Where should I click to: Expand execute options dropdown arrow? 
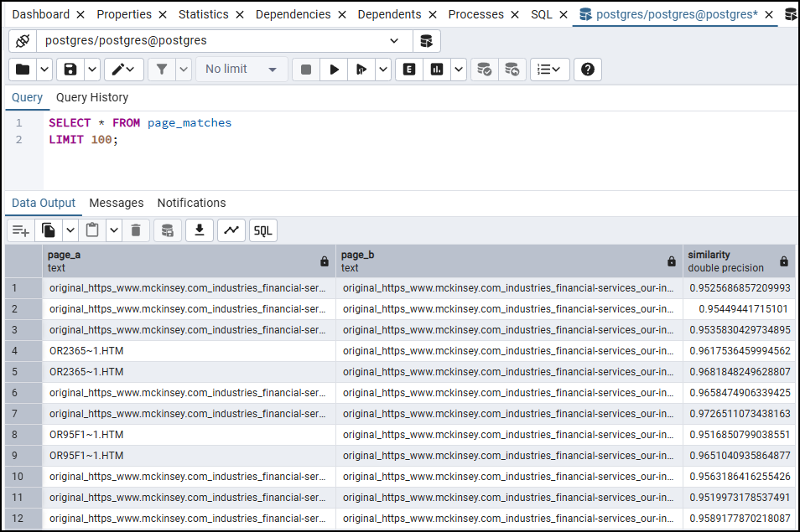[383, 70]
